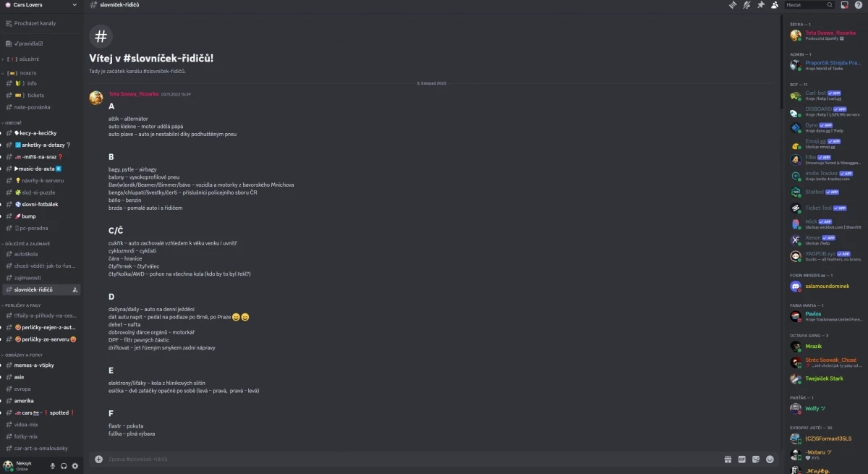Screen dimensions: 868x474
Task: Open the Threads icon in the header
Action: (x=732, y=4)
